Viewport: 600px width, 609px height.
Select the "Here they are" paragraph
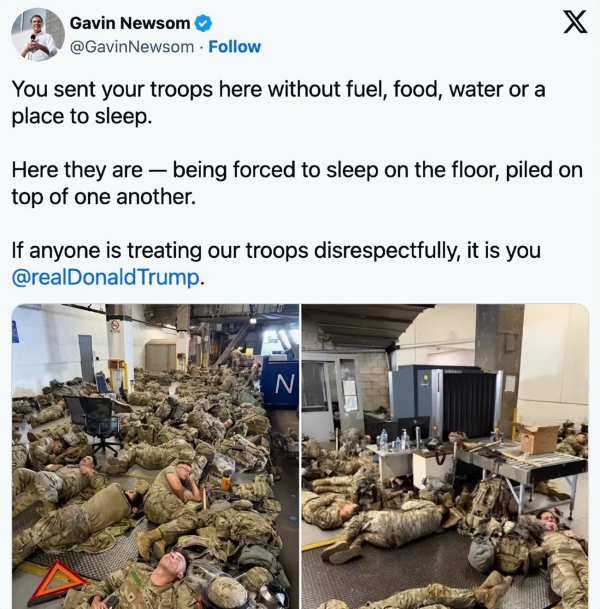coord(297,183)
